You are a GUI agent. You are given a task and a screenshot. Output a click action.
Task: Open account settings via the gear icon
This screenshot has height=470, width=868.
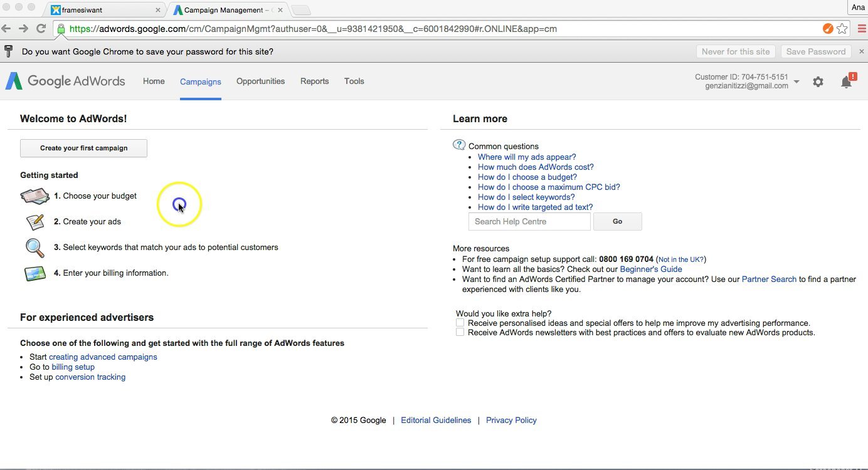click(818, 81)
